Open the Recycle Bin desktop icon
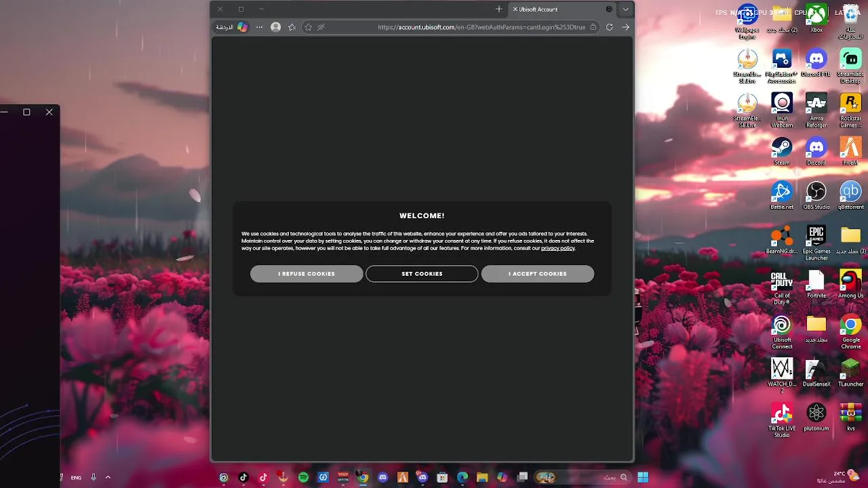 coord(850,20)
